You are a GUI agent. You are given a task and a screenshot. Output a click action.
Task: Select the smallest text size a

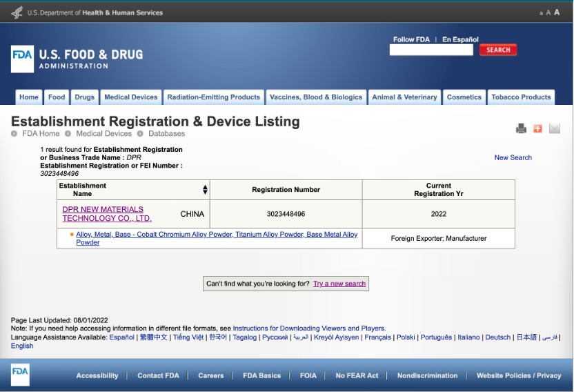click(x=541, y=13)
